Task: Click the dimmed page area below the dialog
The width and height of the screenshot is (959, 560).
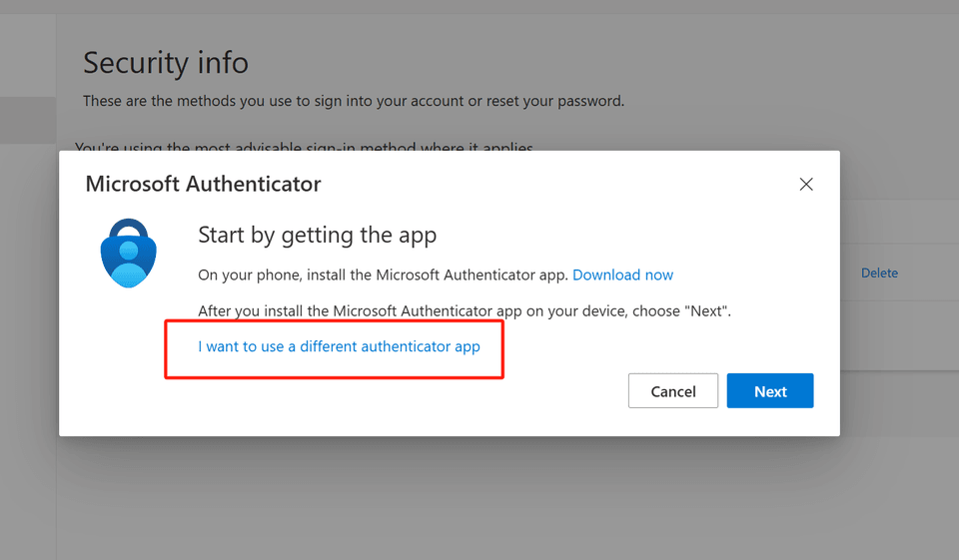Action: pyautogui.click(x=499, y=499)
